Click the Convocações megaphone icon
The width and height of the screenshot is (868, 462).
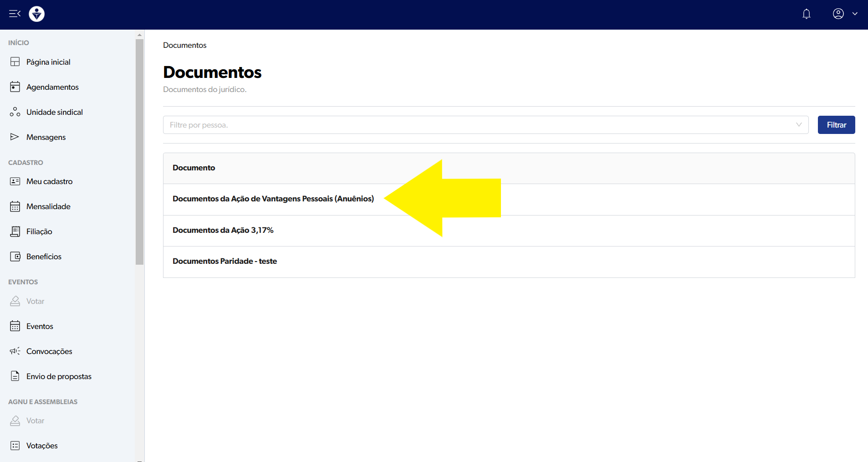click(x=15, y=351)
